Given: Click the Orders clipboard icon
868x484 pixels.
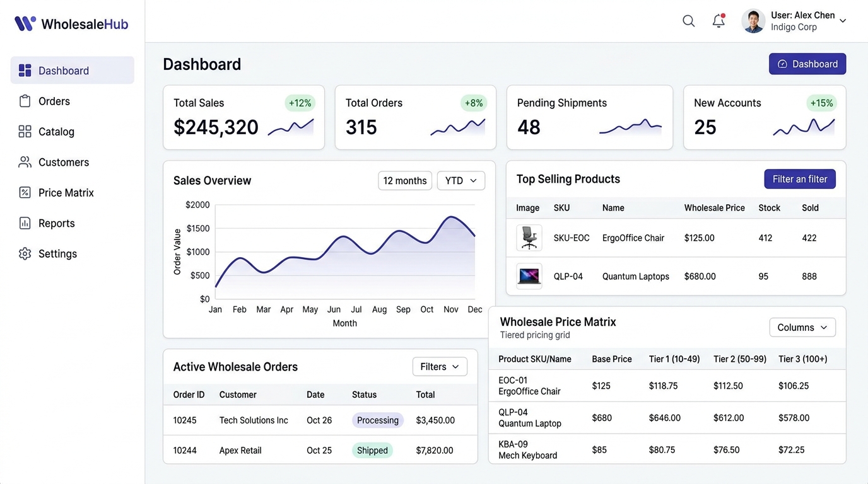Looking at the screenshot, I should [25, 101].
